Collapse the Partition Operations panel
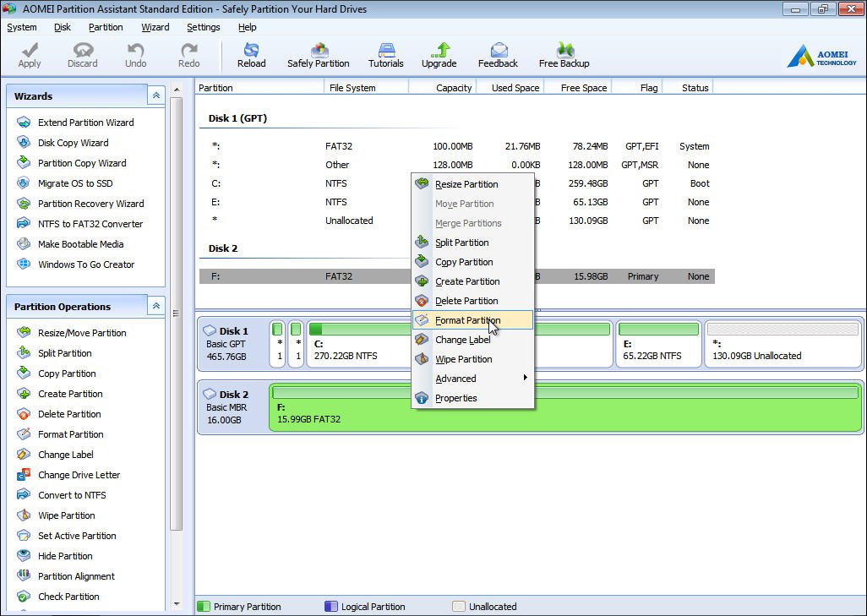The image size is (867, 616). pyautogui.click(x=155, y=306)
